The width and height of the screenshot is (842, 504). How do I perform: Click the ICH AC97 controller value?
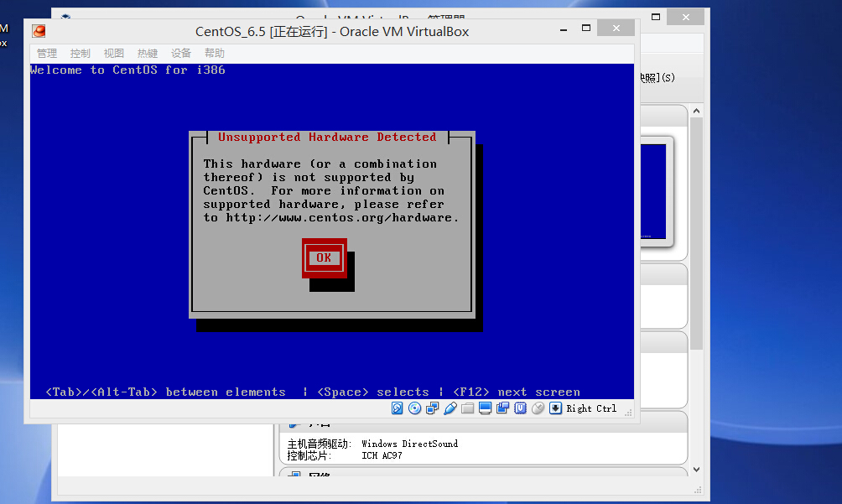pyautogui.click(x=382, y=455)
